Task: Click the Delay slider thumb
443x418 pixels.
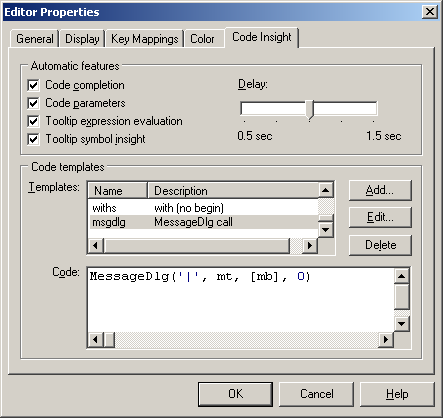Action: (310, 109)
